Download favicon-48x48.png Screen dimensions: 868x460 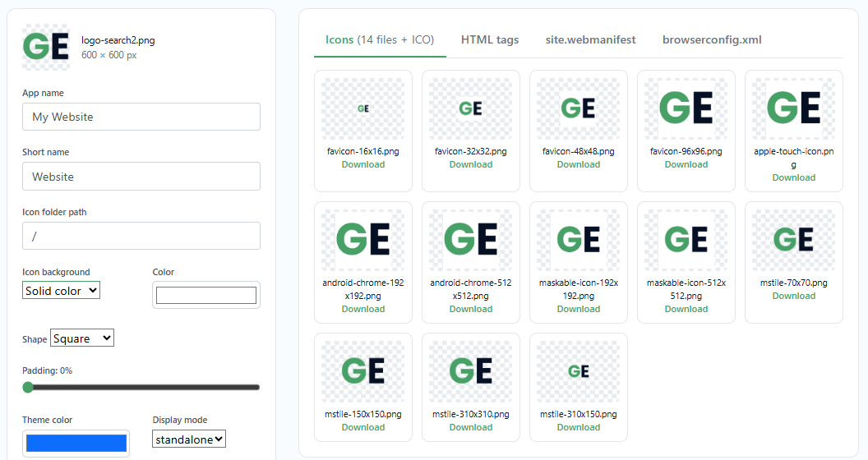click(579, 164)
